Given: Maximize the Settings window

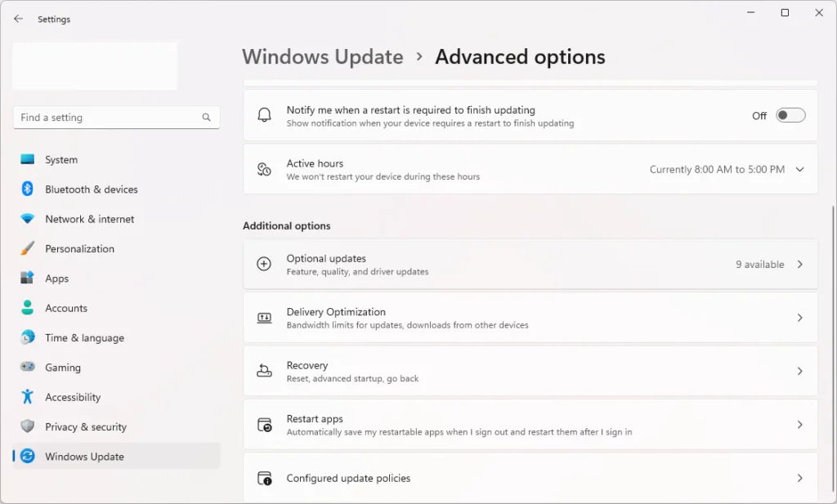Looking at the screenshot, I should coord(785,12).
